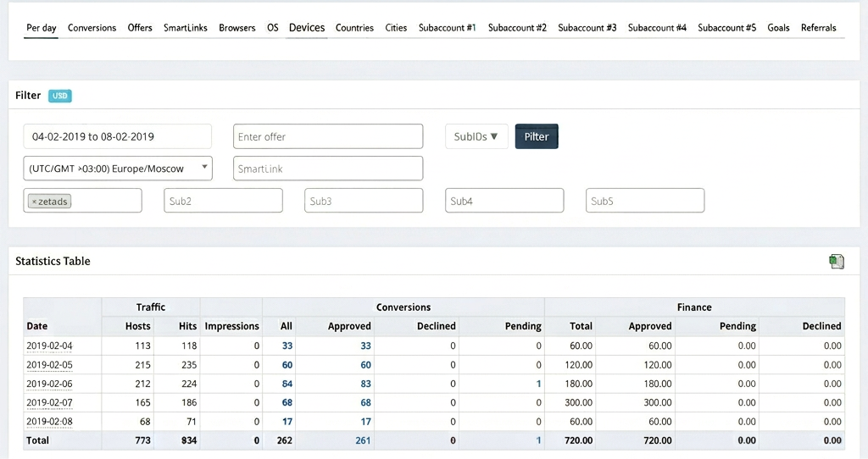Open the Conversions tab
The width and height of the screenshot is (868, 459).
92,28
